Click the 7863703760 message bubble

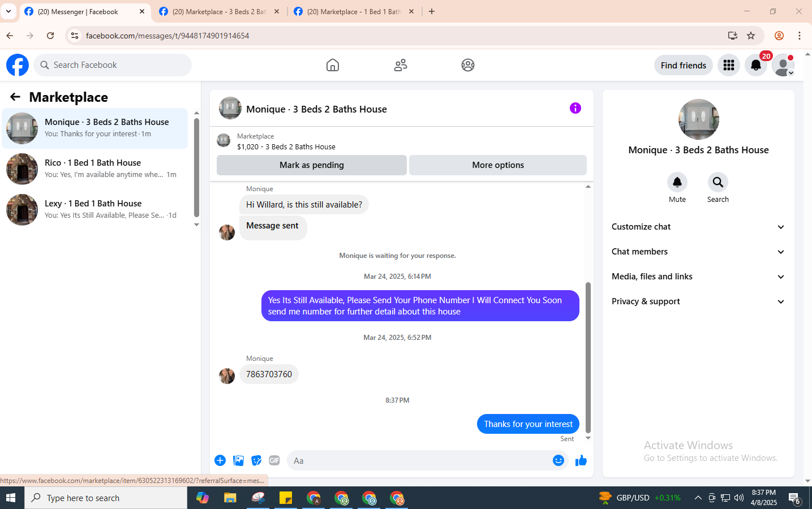coord(269,374)
